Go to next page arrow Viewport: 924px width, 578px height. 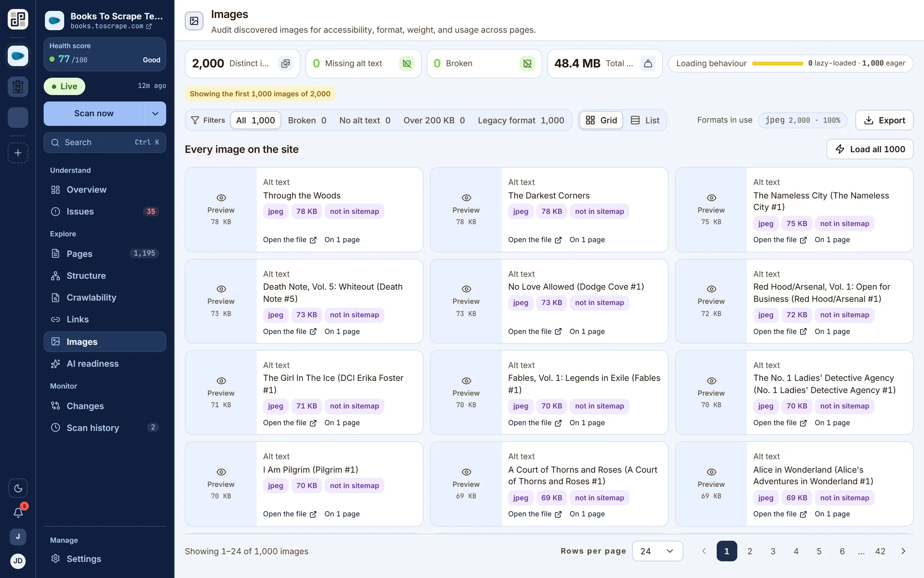click(x=903, y=551)
